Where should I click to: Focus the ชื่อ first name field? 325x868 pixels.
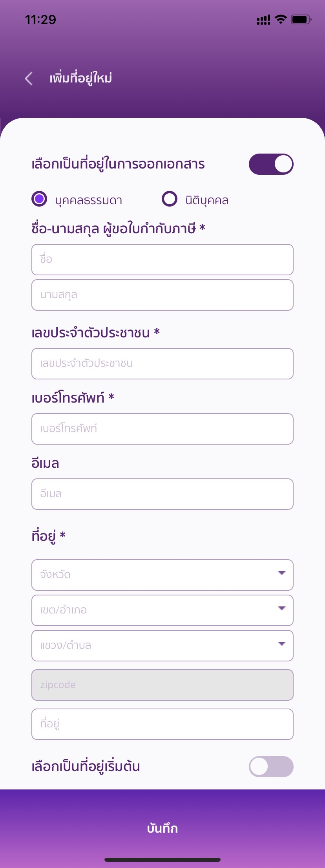(162, 260)
